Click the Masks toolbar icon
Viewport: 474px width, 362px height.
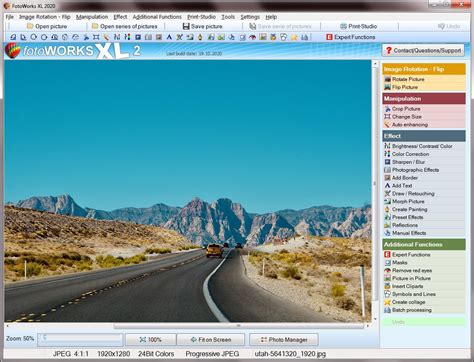[x=242, y=37]
